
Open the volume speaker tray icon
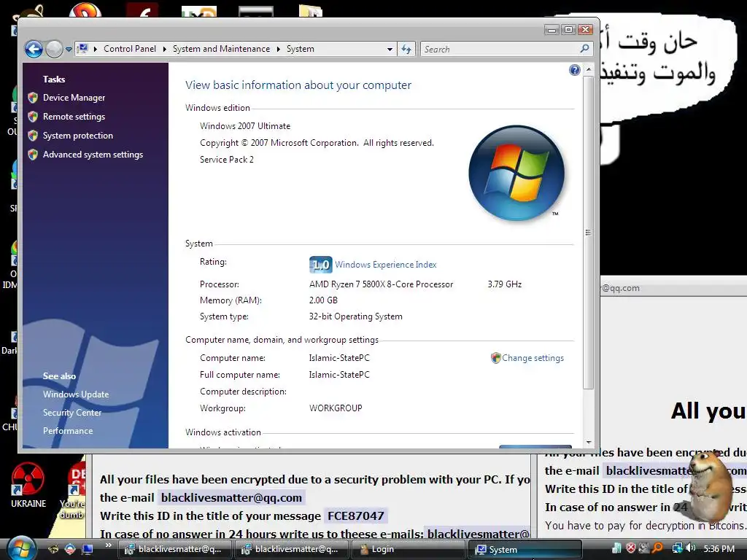click(x=690, y=548)
